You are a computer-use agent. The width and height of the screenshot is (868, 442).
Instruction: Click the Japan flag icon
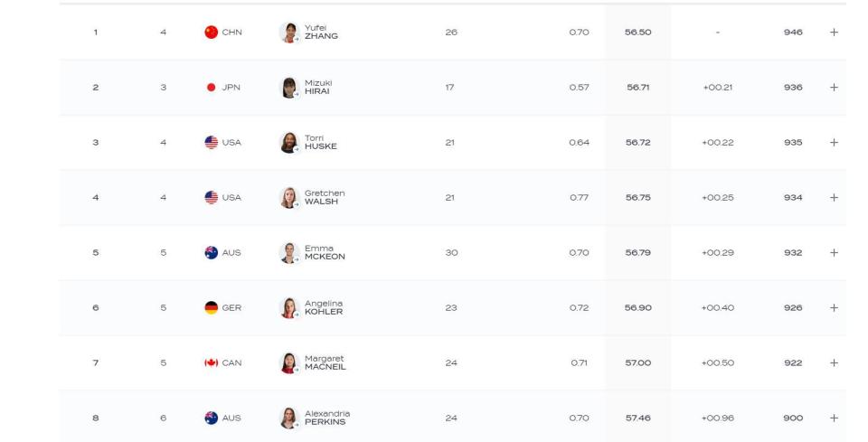[211, 88]
